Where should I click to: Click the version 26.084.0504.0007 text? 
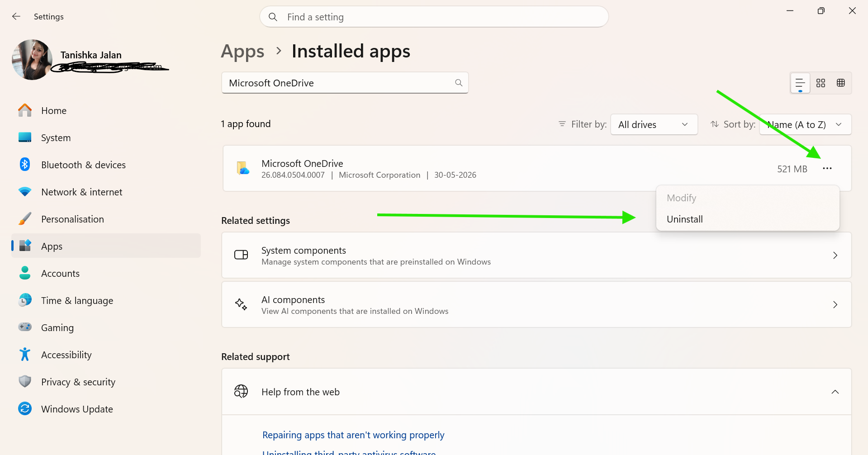pos(293,175)
